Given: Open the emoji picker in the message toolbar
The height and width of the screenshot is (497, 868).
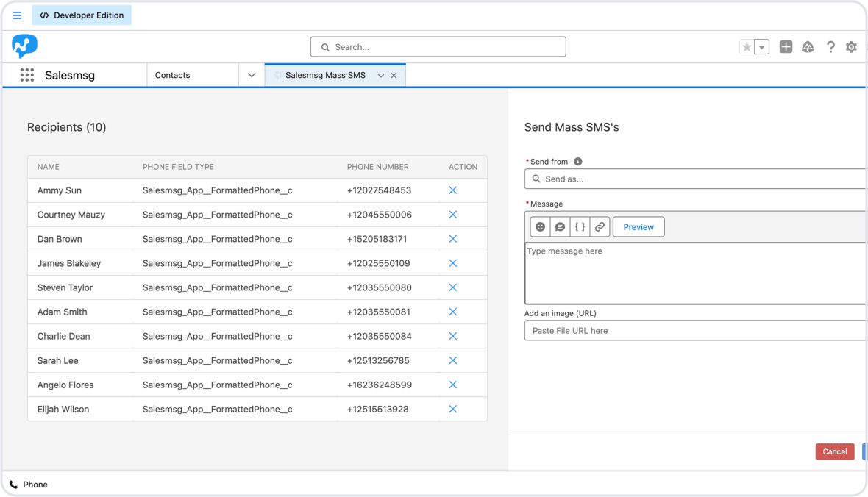Looking at the screenshot, I should [x=539, y=226].
